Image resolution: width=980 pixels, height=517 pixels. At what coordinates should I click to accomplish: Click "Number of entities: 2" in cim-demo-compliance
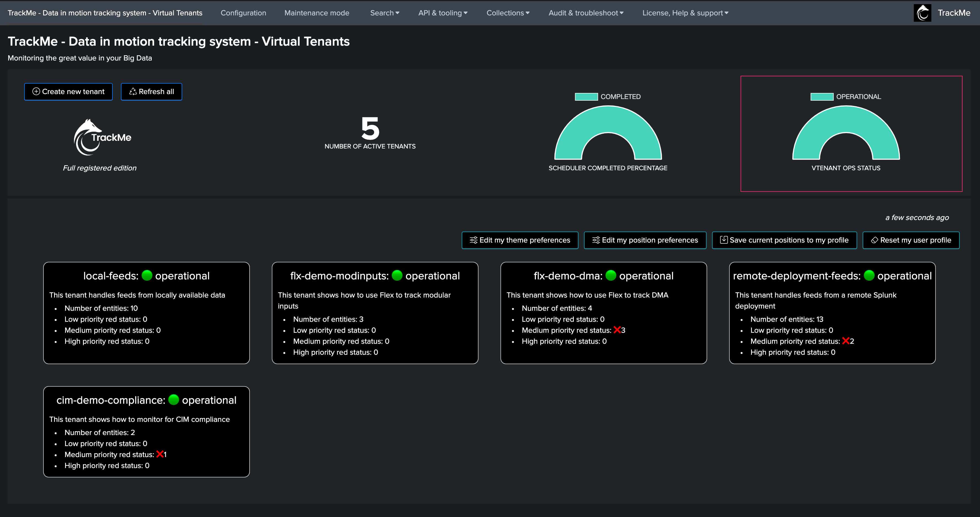tap(100, 433)
